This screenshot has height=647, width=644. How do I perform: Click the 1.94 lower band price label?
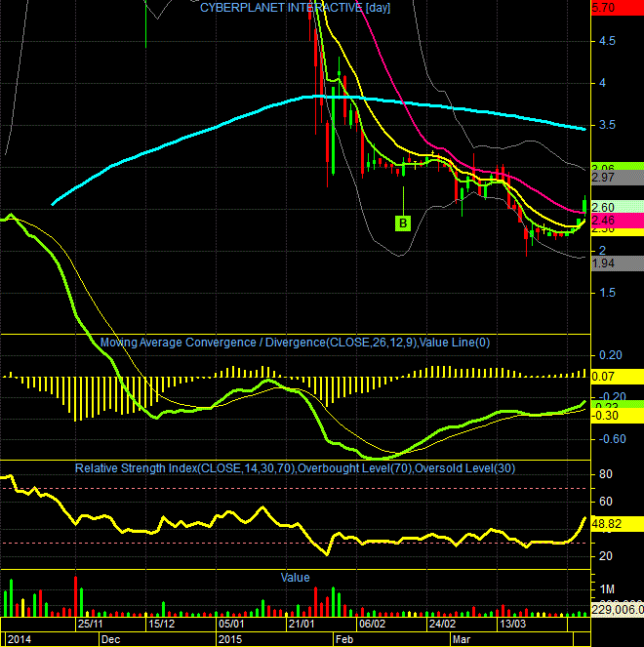pos(618,263)
